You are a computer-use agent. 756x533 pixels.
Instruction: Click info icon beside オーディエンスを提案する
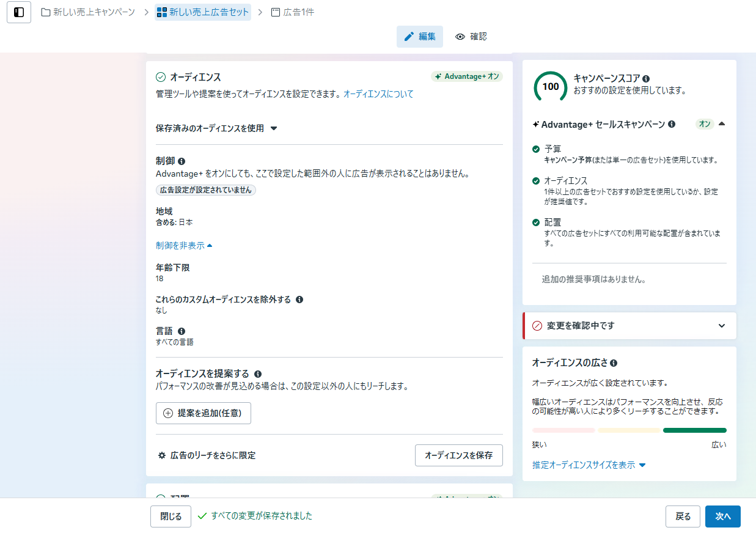(x=258, y=374)
